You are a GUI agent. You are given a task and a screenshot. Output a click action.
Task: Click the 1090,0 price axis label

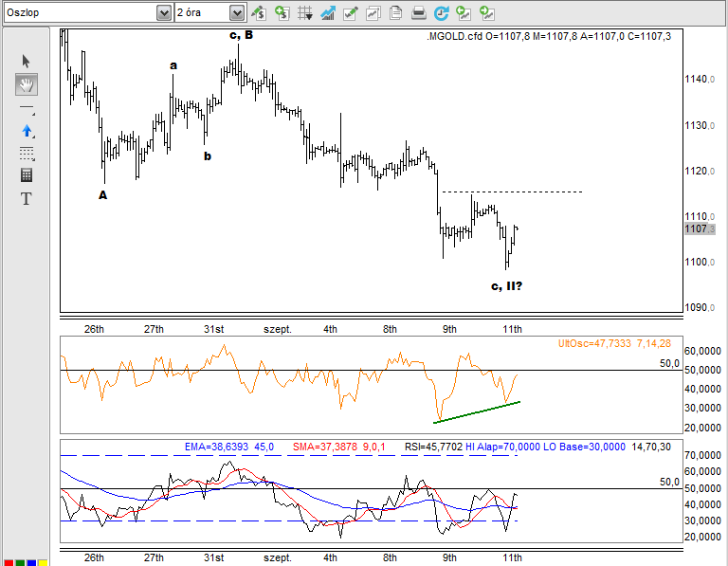700,307
